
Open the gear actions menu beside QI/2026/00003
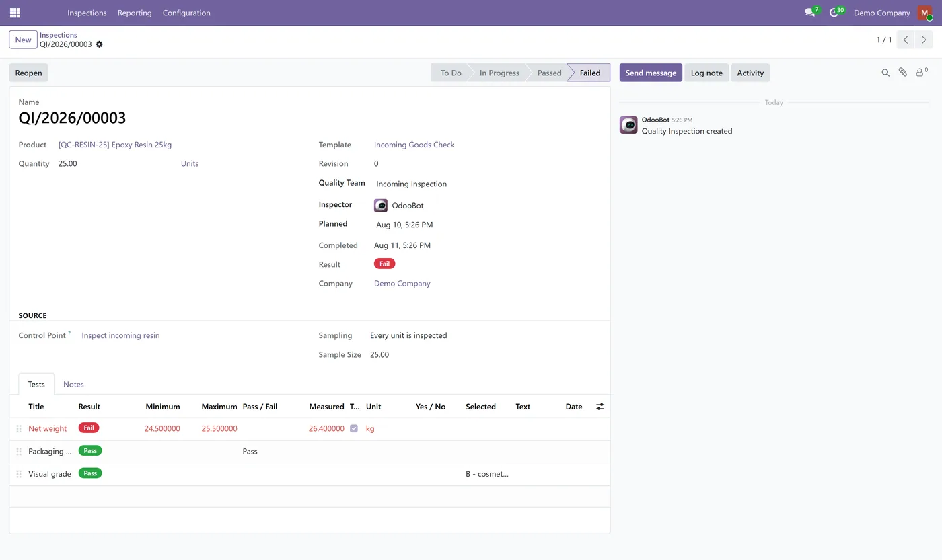100,44
